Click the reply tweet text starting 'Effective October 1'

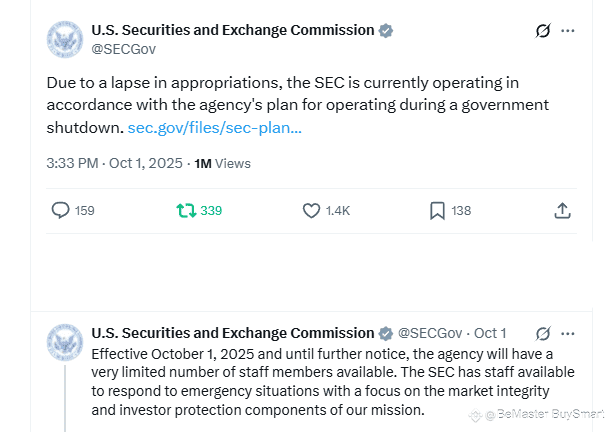(x=300, y=381)
